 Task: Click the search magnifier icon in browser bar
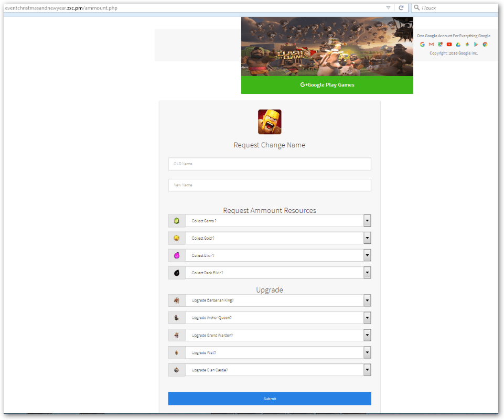(416, 7)
